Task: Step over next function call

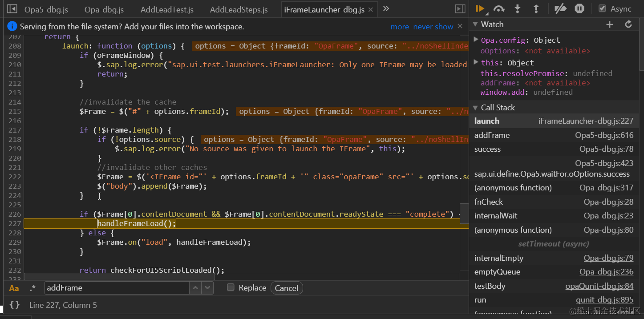Action: coord(499,8)
